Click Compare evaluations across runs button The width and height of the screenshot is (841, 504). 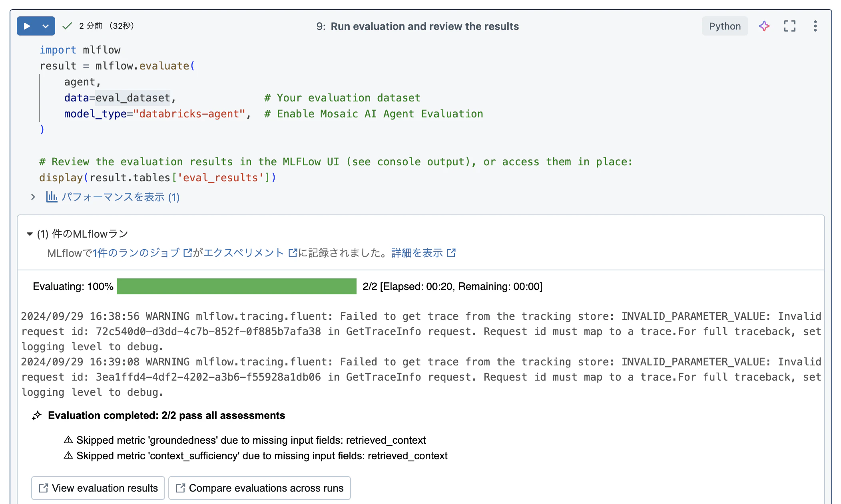pyautogui.click(x=259, y=488)
